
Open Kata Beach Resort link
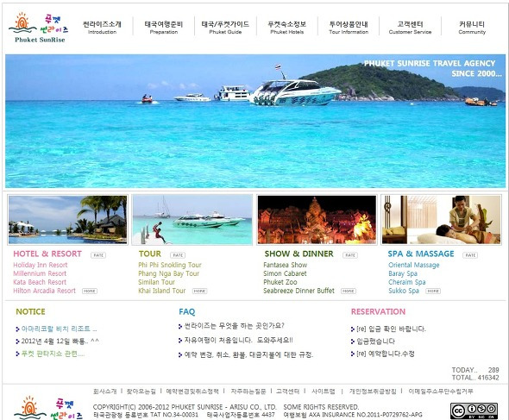[40, 282]
